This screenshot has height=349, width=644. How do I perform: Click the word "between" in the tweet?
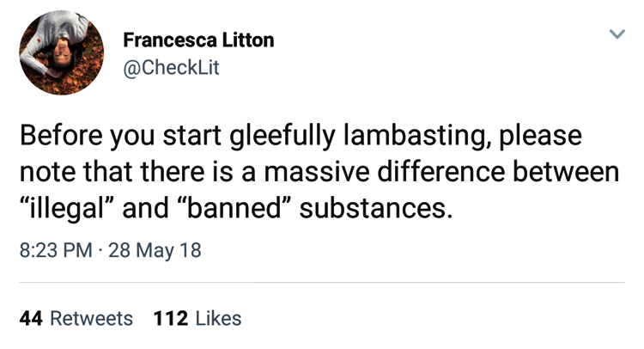coord(566,171)
